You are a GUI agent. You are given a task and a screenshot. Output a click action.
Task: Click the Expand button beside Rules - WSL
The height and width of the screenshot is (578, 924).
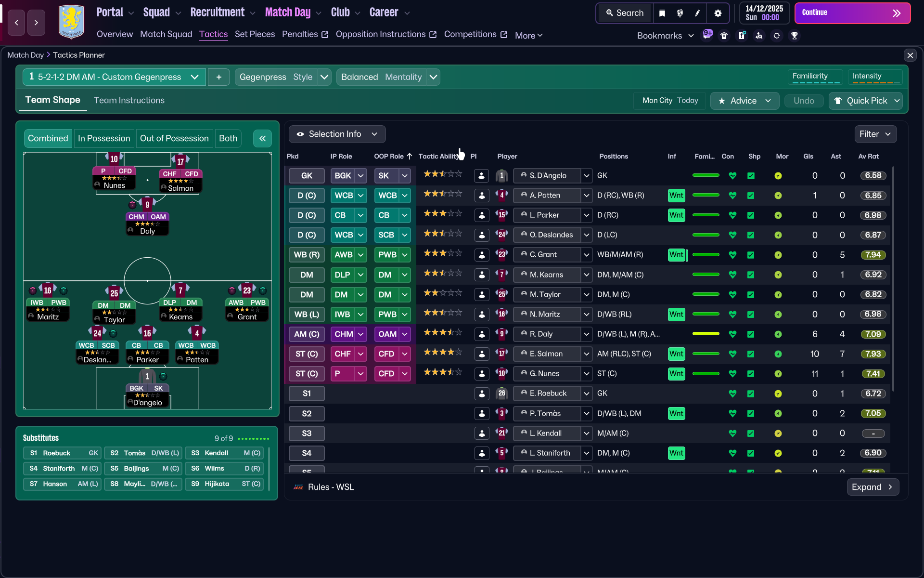tap(872, 487)
